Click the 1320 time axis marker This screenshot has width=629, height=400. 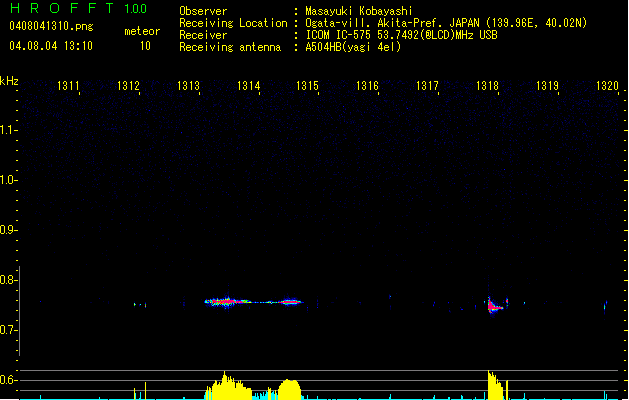pos(607,86)
